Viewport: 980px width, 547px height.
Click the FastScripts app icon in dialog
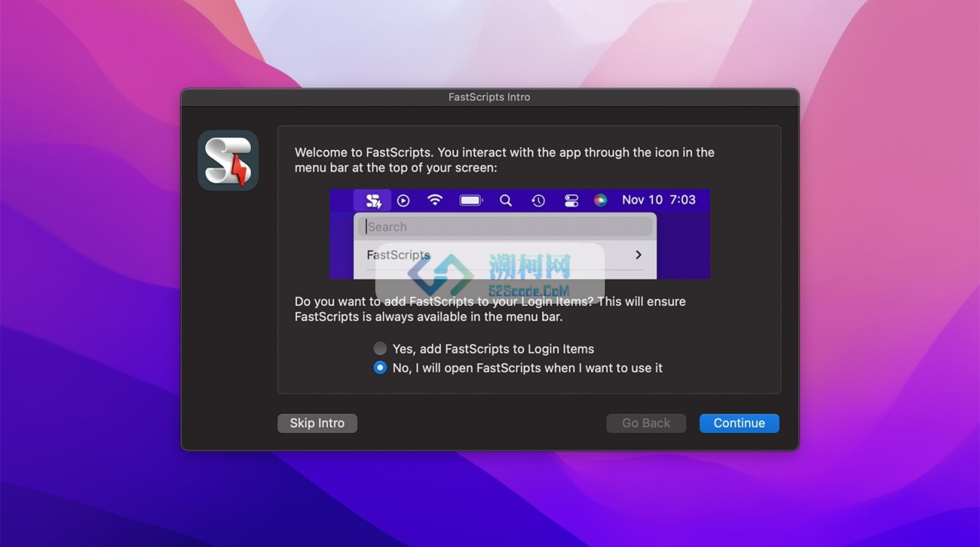point(228,161)
